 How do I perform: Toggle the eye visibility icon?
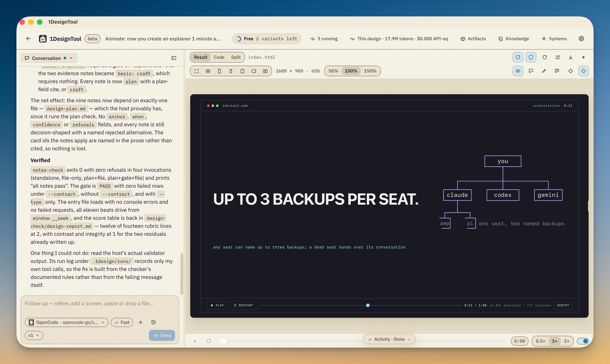[x=518, y=71]
